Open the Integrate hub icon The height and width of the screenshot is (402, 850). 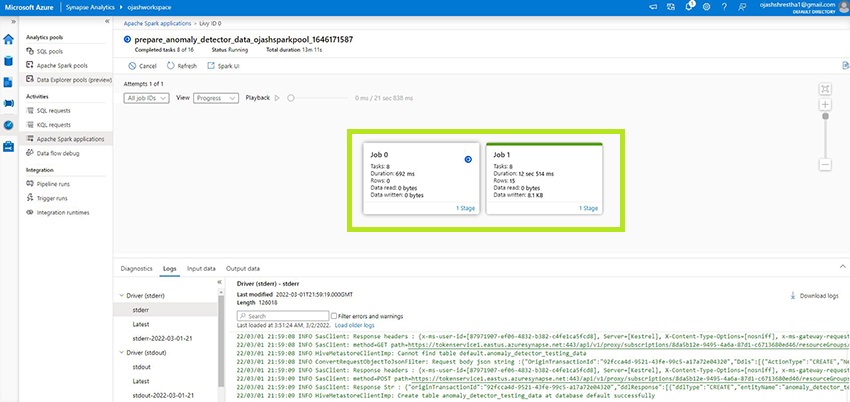[8, 103]
